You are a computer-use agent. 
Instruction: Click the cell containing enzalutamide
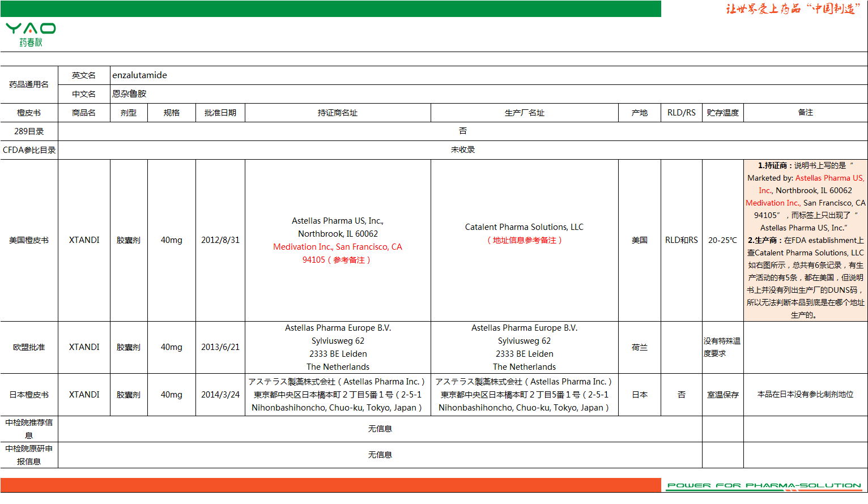[x=488, y=75]
